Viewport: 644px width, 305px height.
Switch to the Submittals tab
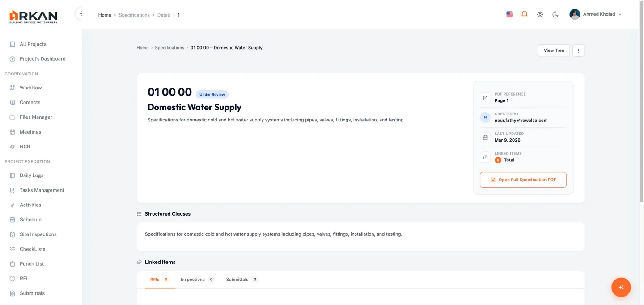click(237, 279)
